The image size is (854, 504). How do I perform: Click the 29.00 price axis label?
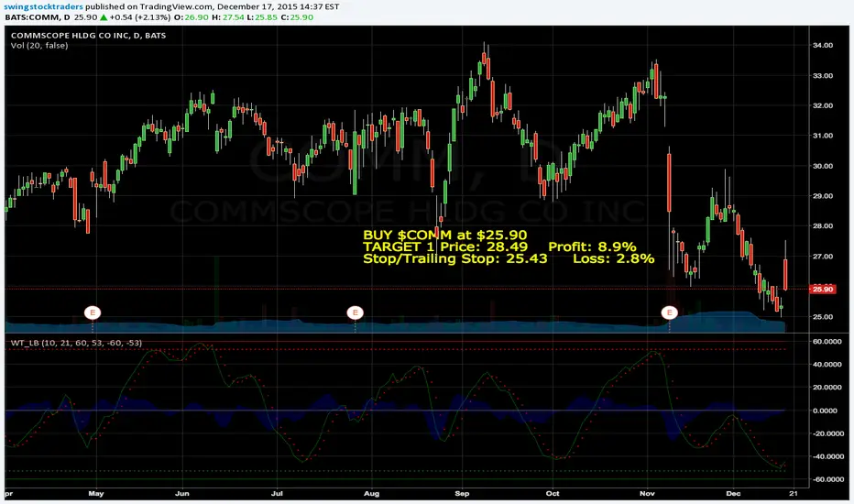[823, 196]
